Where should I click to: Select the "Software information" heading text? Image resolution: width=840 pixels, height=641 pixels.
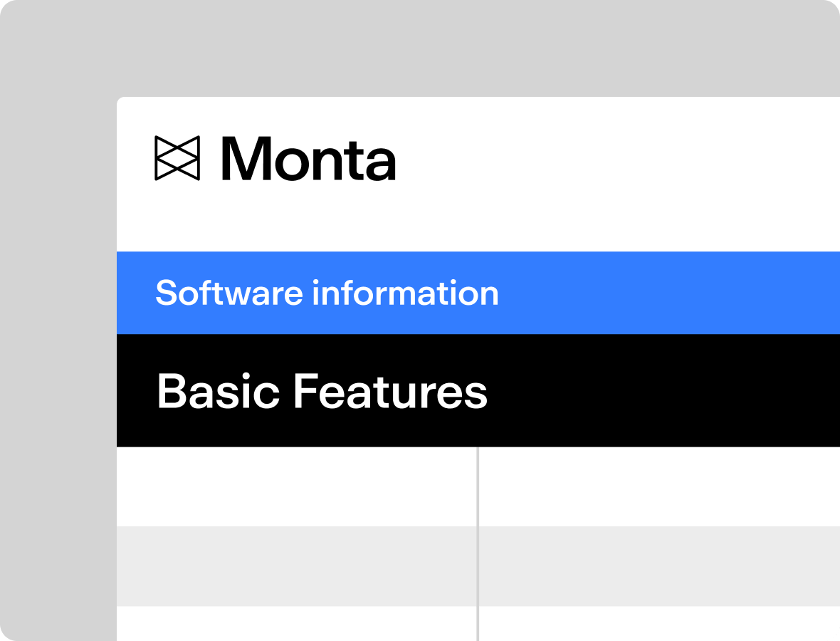[327, 293]
